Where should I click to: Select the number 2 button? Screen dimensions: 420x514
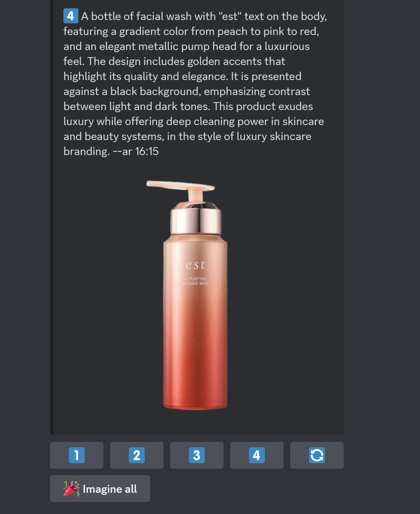(x=137, y=455)
